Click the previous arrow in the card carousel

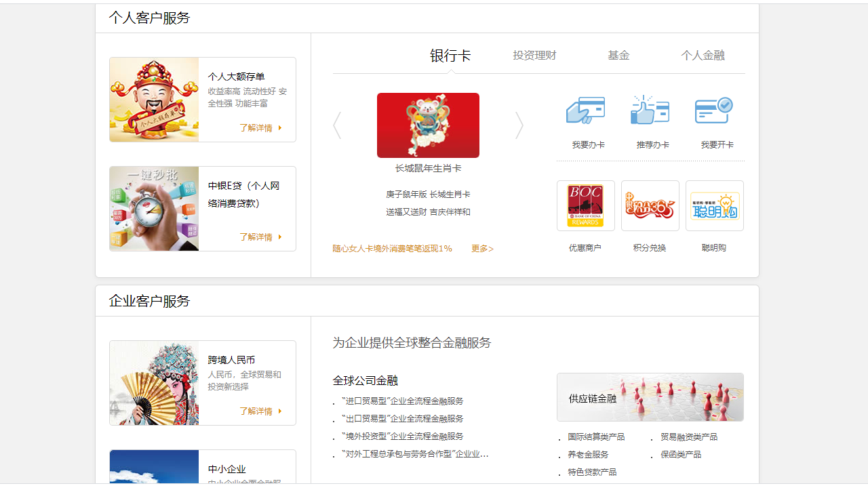[337, 125]
